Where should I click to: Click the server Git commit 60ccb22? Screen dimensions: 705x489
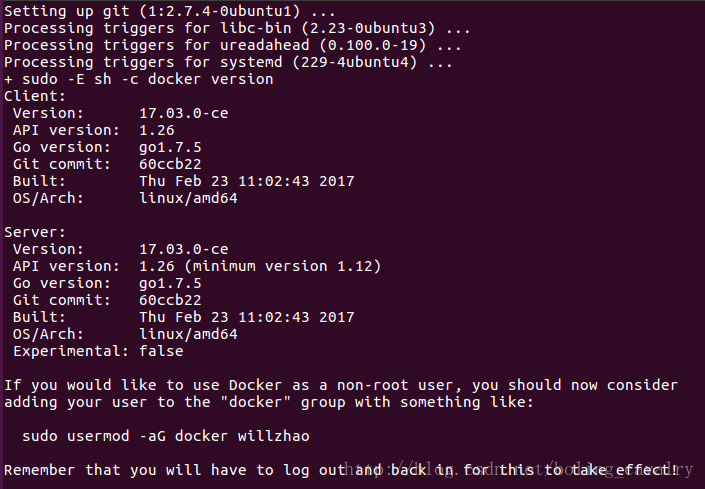coord(170,300)
